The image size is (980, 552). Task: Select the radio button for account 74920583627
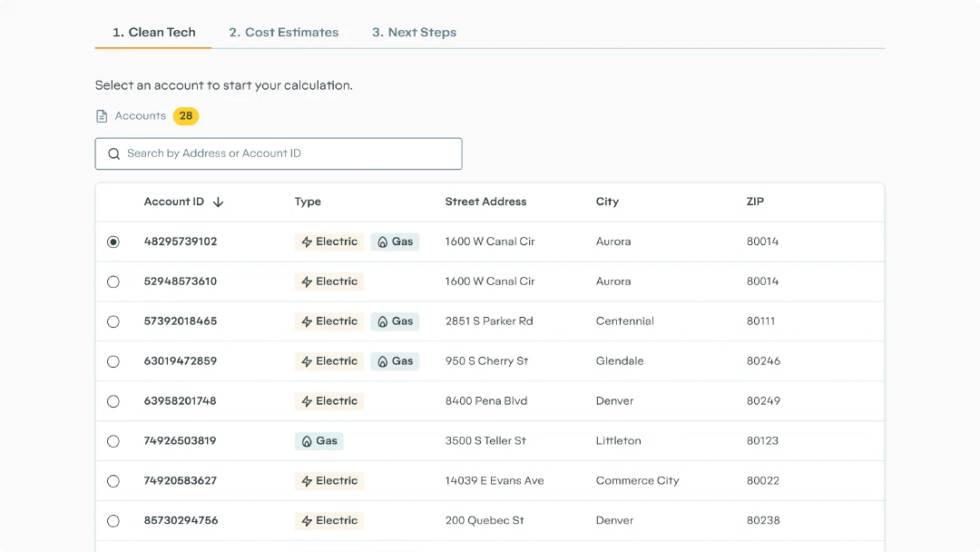pyautogui.click(x=113, y=481)
